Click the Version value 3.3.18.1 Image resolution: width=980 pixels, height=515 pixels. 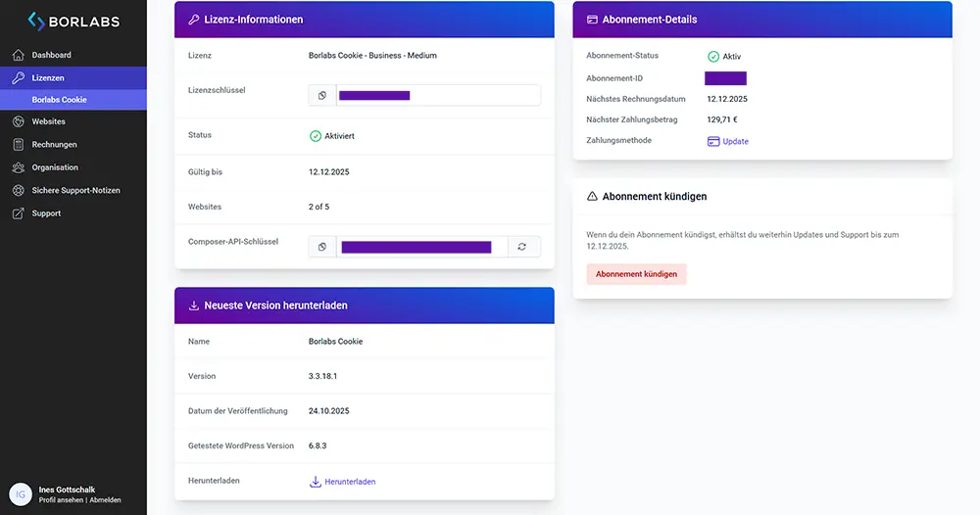[322, 376]
